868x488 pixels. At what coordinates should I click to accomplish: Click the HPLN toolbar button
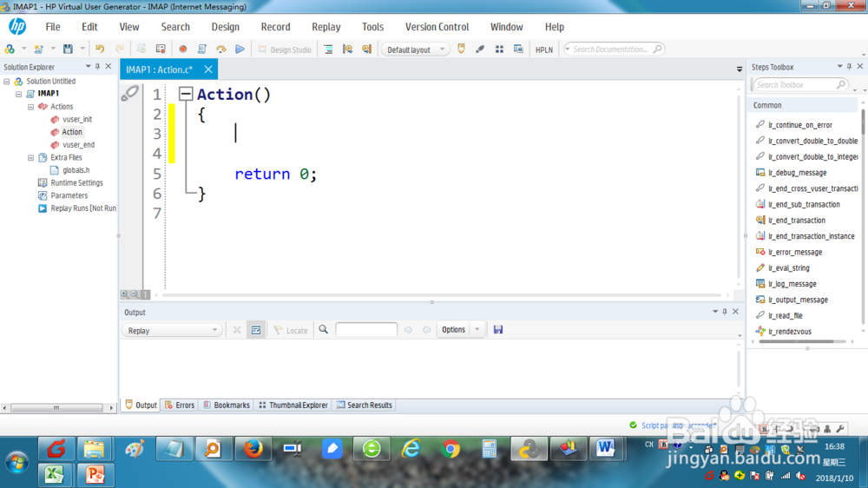(544, 49)
